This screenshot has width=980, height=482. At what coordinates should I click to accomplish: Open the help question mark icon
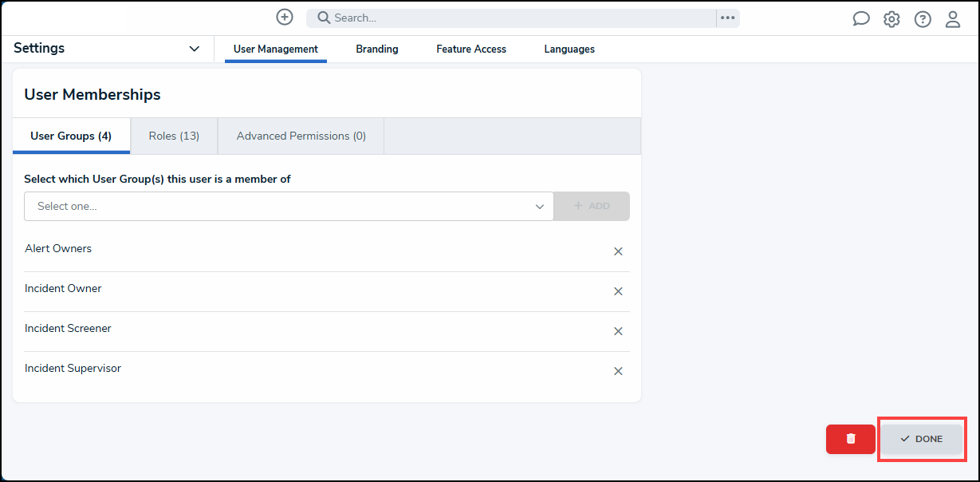pos(923,19)
